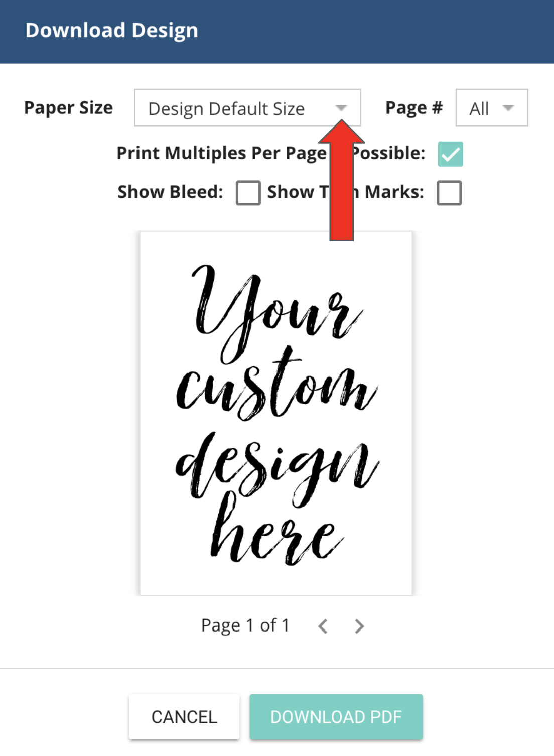Click the Paper Size label
554x756 pixels.
(69, 108)
